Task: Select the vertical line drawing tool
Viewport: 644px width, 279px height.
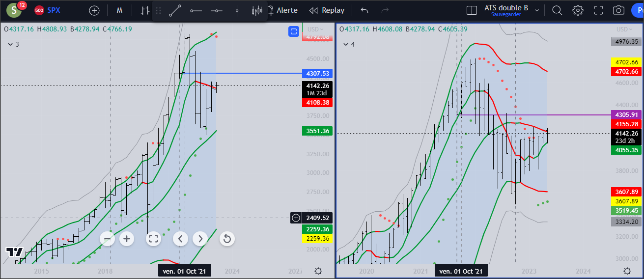Action: (x=237, y=10)
